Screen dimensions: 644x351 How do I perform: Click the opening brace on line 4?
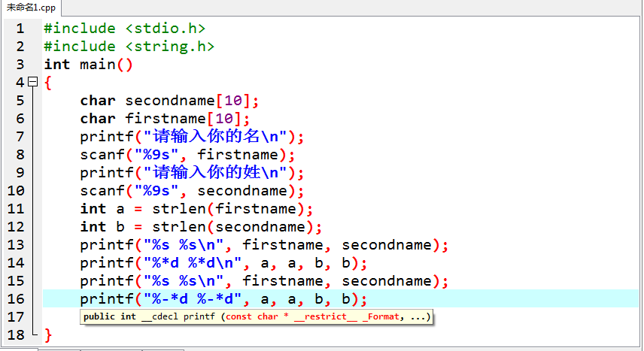pos(48,83)
